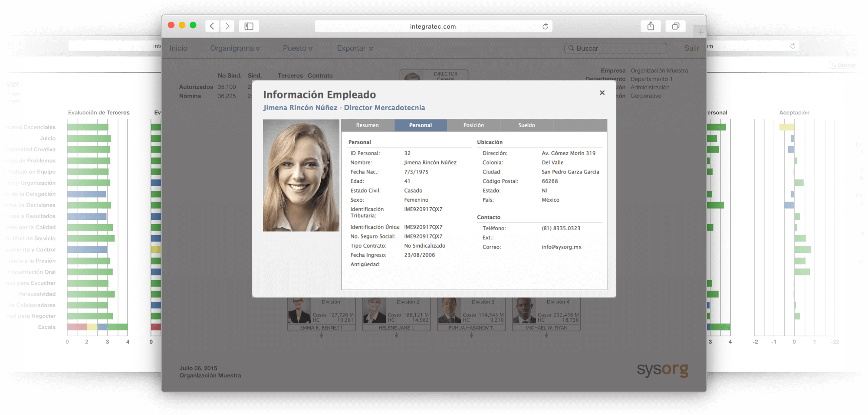
Task: Click the sysorg logo in the footer
Action: 662,369
